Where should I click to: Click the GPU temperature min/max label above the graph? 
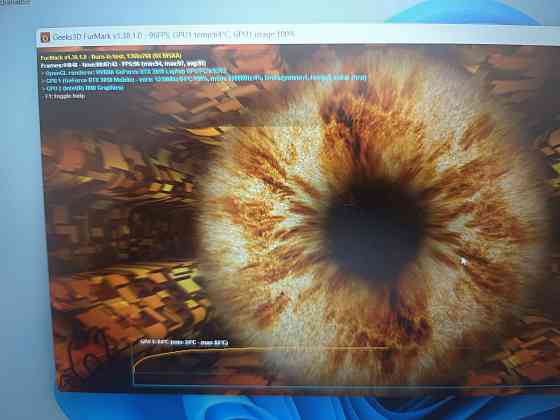click(x=183, y=342)
